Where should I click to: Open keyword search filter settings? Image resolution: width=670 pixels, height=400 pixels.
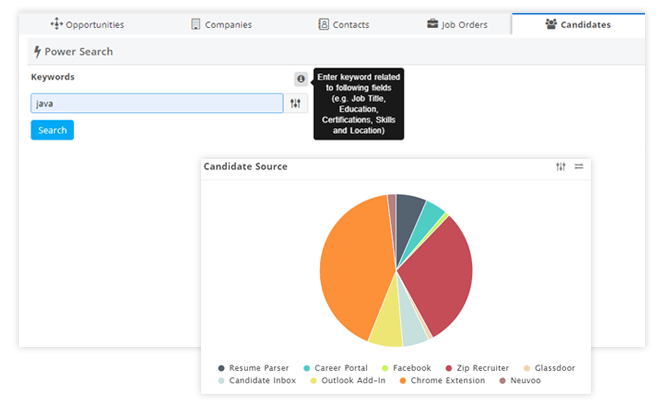pyautogui.click(x=295, y=103)
